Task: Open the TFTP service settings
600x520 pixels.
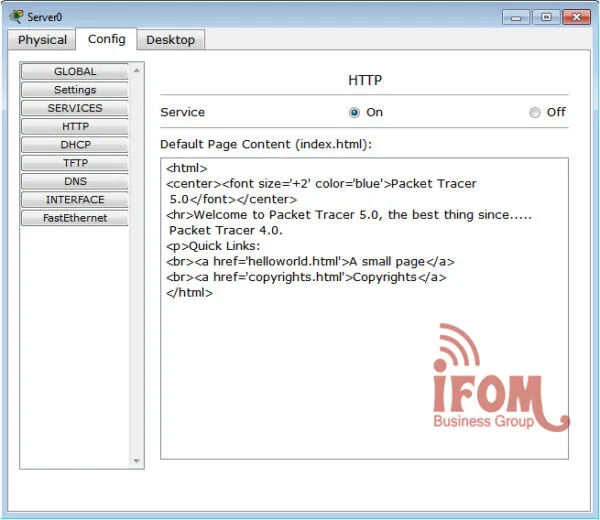Action: click(75, 163)
